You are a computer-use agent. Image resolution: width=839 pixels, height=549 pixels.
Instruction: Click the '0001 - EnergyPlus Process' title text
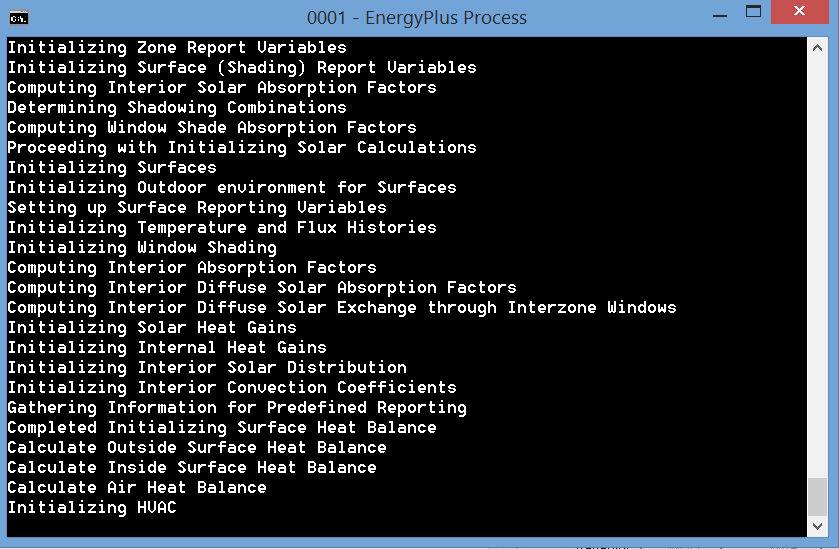point(416,18)
